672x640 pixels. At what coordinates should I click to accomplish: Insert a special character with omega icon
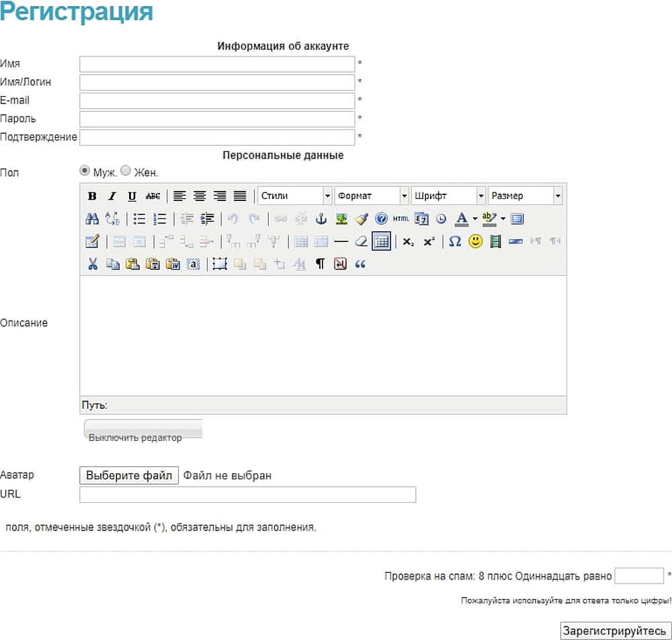(455, 241)
